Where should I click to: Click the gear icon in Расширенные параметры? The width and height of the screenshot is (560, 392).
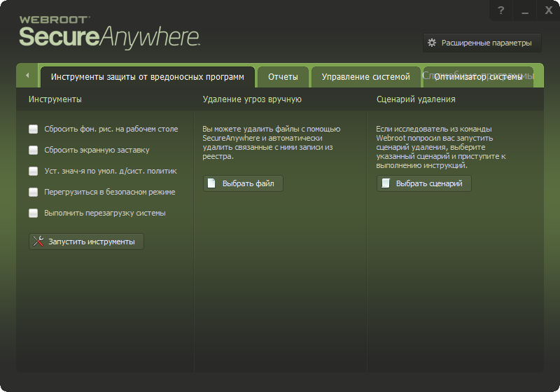click(432, 43)
